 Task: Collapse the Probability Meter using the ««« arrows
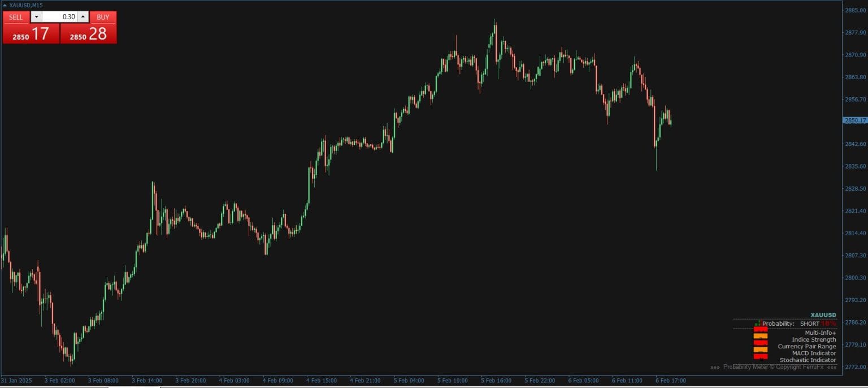click(x=832, y=367)
